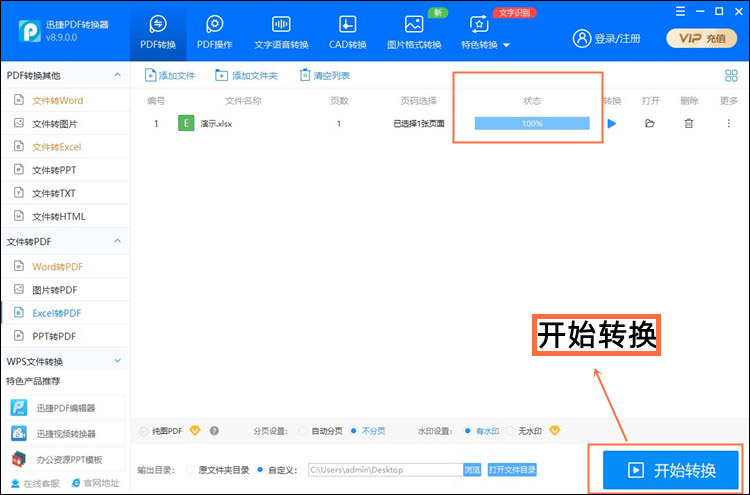This screenshot has height=495, width=750.
Task: Select 不分页 radio button
Action: tap(354, 431)
